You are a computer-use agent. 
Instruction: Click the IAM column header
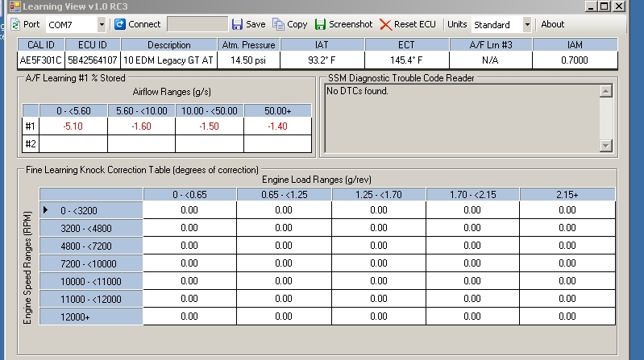(x=575, y=45)
